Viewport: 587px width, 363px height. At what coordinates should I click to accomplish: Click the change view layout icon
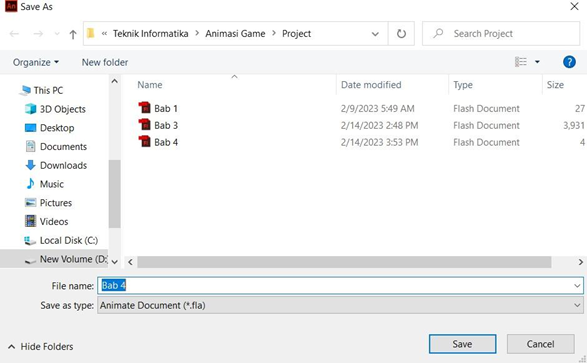click(520, 62)
